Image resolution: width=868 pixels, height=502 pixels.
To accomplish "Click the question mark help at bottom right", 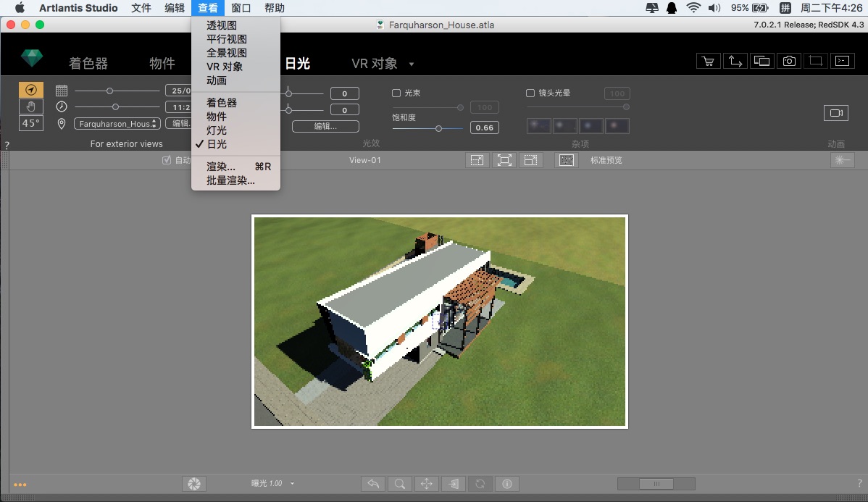I will 860,482.
